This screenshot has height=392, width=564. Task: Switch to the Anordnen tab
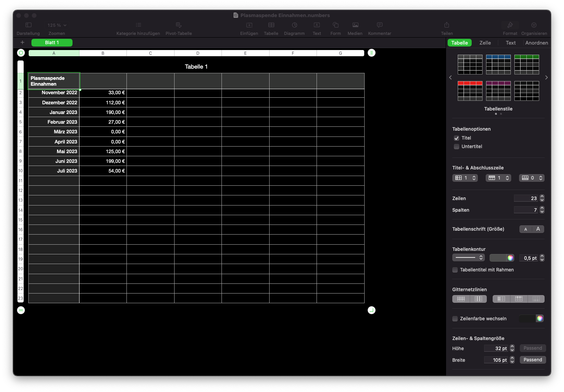point(536,43)
